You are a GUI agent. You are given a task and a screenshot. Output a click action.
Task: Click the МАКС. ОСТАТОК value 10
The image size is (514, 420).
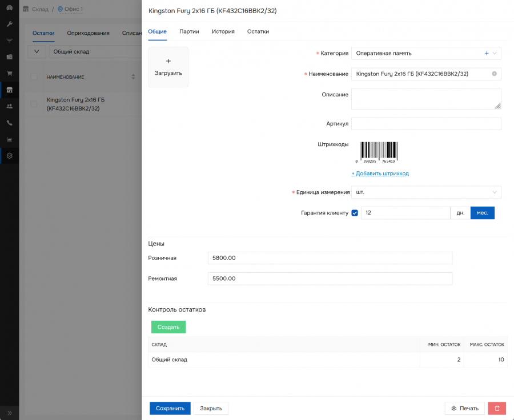(x=501, y=360)
